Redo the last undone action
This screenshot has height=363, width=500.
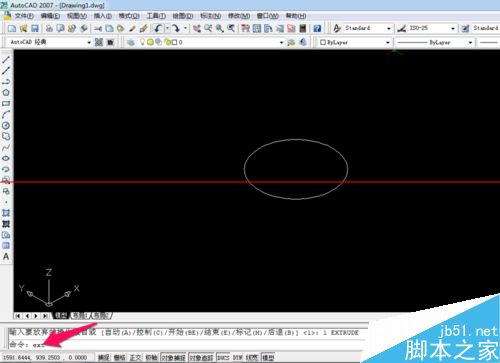pyautogui.click(x=176, y=28)
